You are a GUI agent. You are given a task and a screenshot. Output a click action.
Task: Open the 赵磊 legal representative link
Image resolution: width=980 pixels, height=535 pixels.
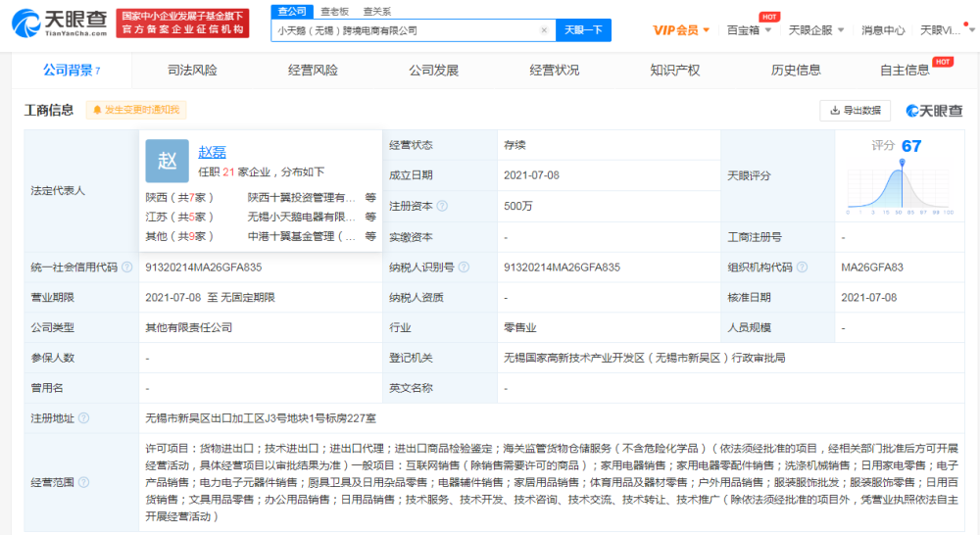coord(212,152)
